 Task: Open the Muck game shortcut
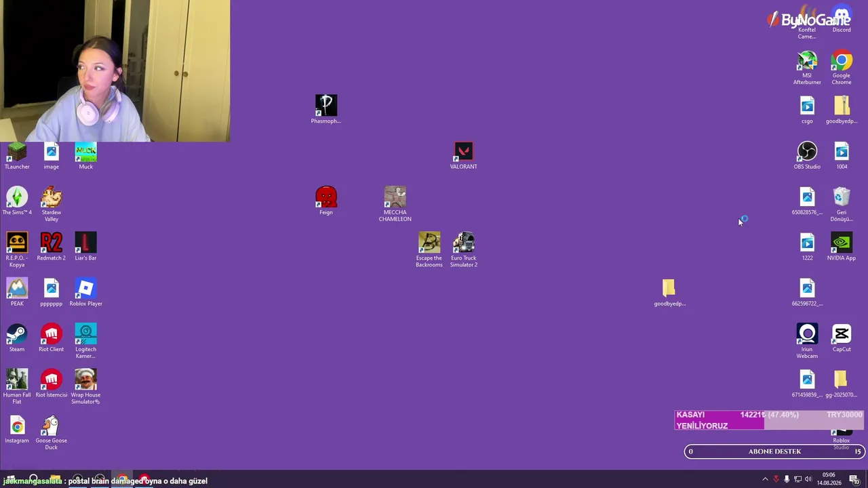point(85,152)
